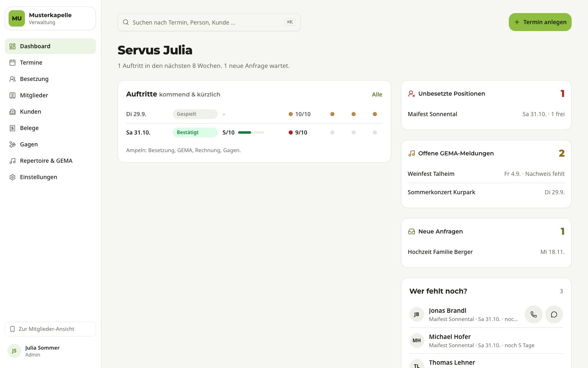The height and width of the screenshot is (368, 588).
Task: Open Mitglieder in the sidebar
Action: (50, 95)
